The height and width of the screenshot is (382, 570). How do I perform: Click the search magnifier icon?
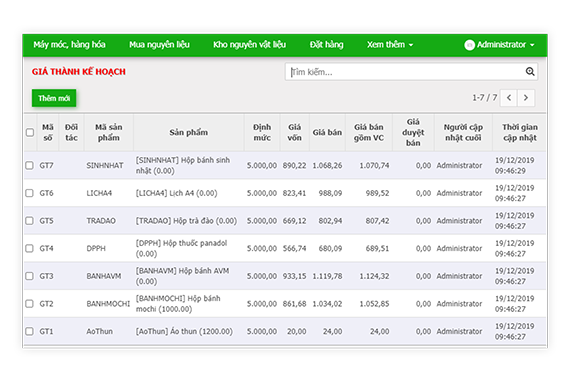coord(530,72)
